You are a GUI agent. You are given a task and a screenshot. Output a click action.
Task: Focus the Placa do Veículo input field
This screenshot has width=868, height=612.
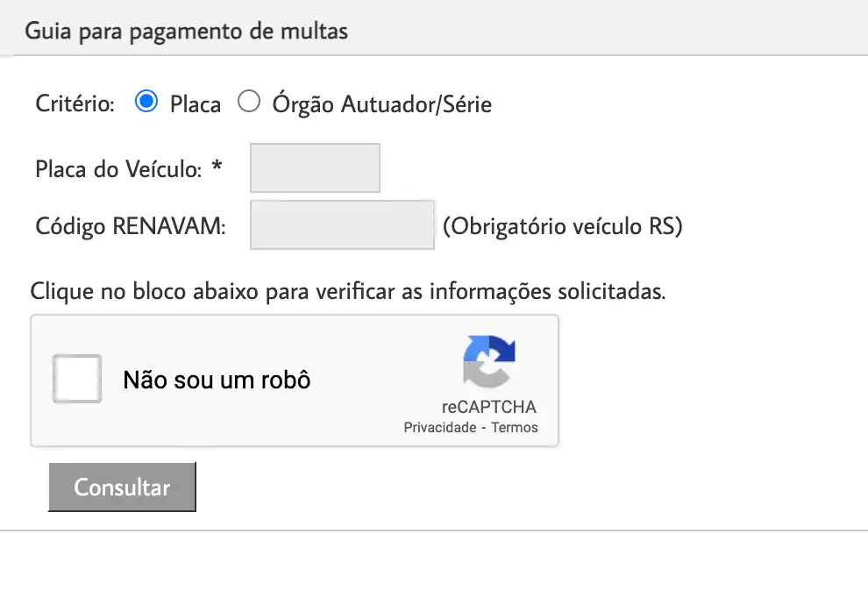[x=315, y=167]
